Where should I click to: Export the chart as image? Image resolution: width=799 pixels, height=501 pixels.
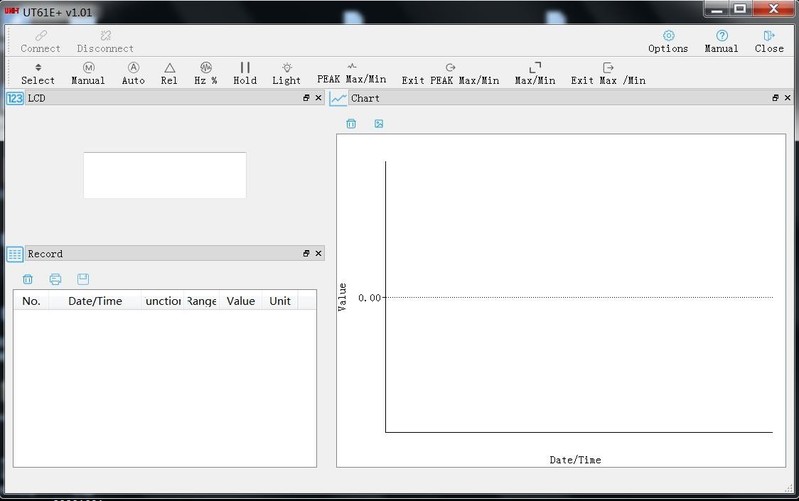(379, 124)
